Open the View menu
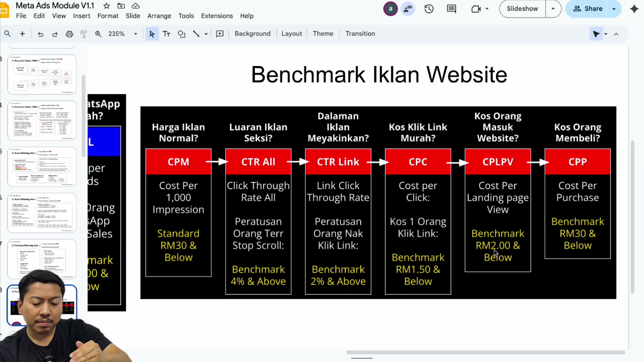644x362 pixels. coord(59,16)
